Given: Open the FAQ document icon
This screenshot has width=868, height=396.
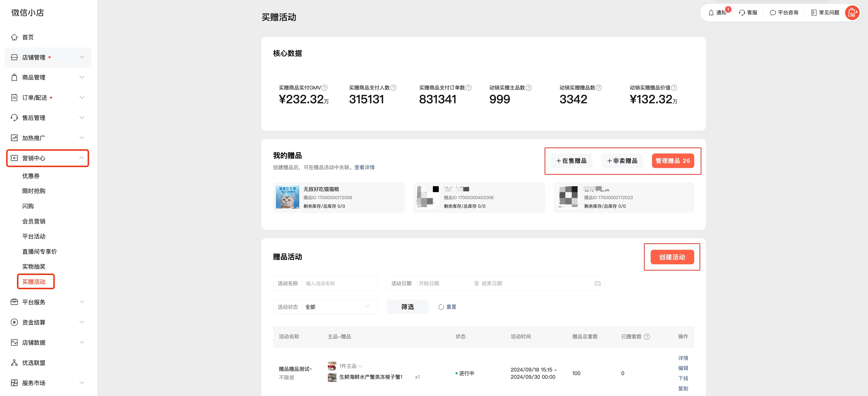Looking at the screenshot, I should (x=814, y=13).
